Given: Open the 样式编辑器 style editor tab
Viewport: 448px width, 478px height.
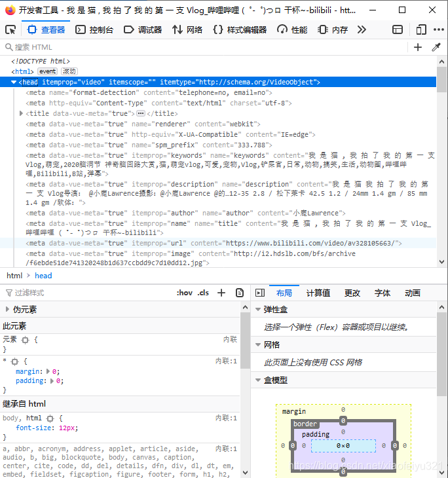Looking at the screenshot, I should point(240,30).
